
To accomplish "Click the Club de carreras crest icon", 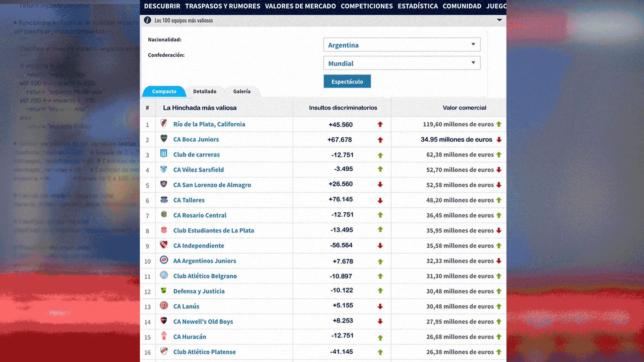I will (x=164, y=154).
